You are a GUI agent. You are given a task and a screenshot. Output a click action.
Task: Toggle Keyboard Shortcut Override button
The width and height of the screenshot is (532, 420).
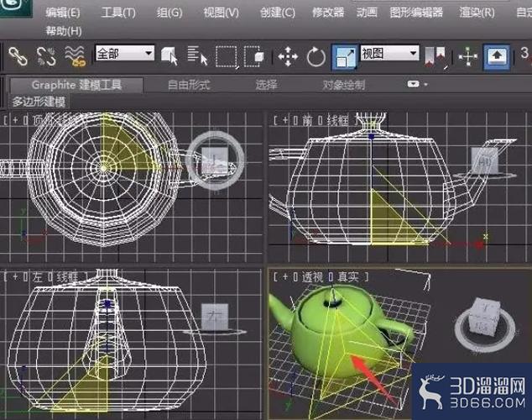(x=497, y=56)
